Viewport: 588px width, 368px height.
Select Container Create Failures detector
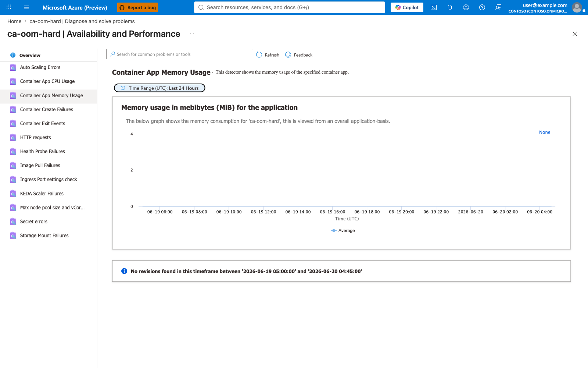point(49,109)
